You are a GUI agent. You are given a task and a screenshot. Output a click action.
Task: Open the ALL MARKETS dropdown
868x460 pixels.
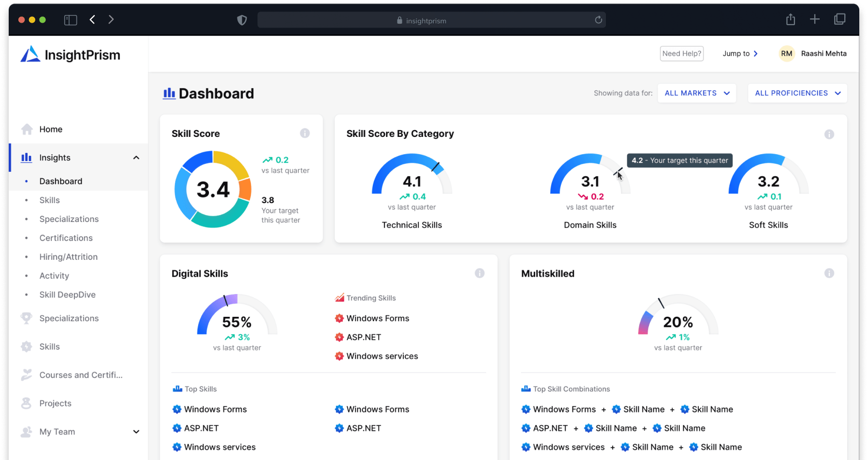pos(697,93)
